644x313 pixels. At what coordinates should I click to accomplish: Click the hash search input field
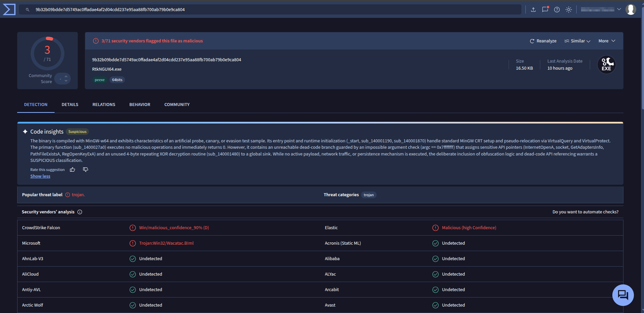269,9
